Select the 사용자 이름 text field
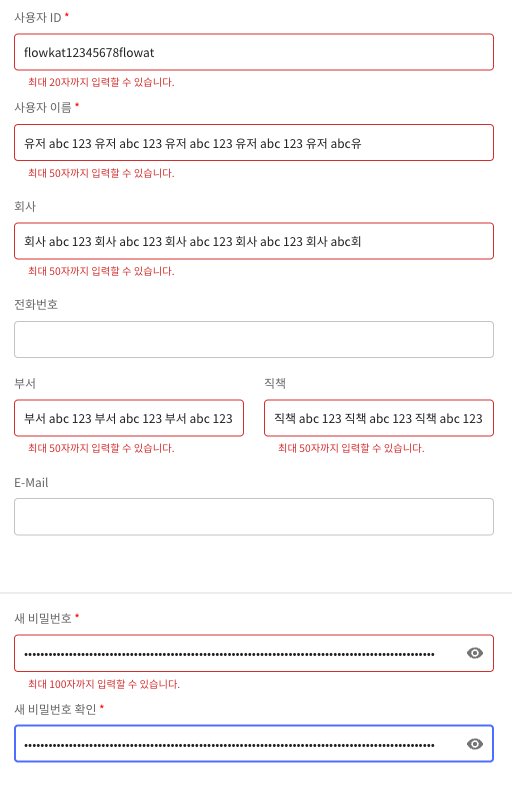Viewport: 512px width, 786px height. 254,143
